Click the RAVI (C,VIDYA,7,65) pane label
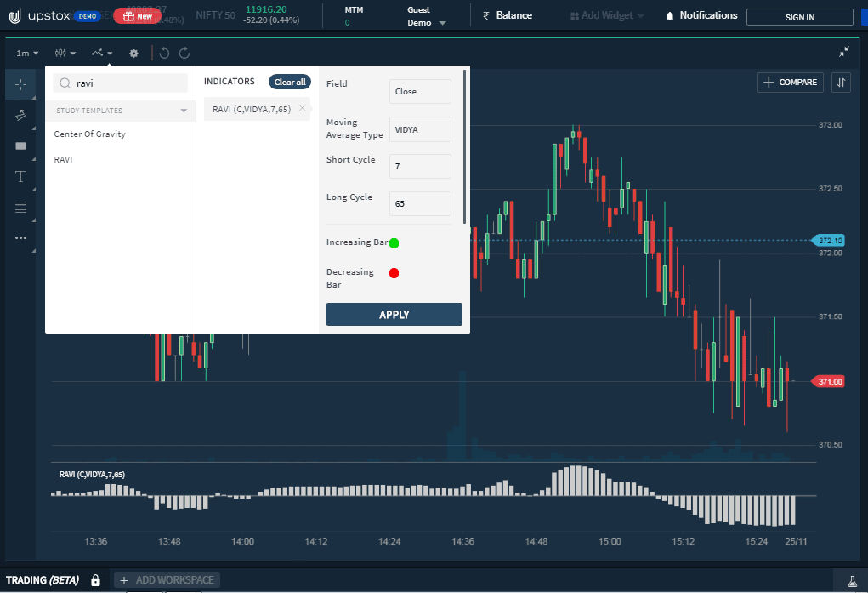This screenshot has height=593, width=868. 92,475
